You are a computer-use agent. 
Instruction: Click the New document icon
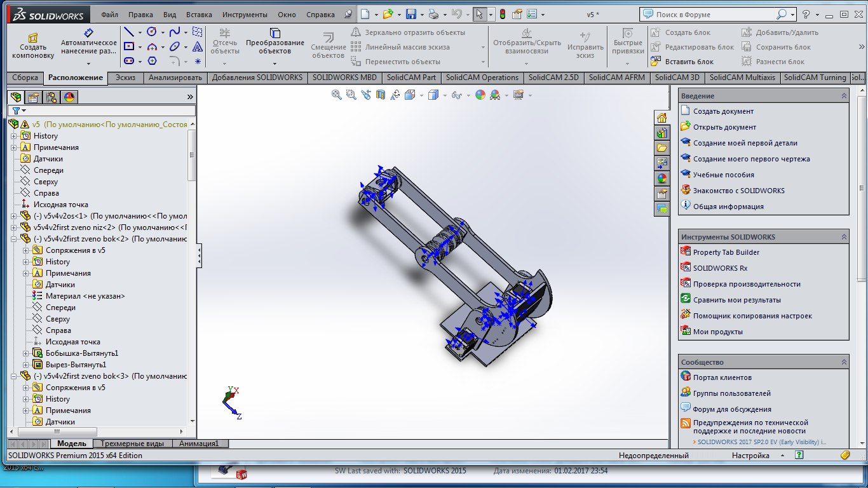point(364,14)
